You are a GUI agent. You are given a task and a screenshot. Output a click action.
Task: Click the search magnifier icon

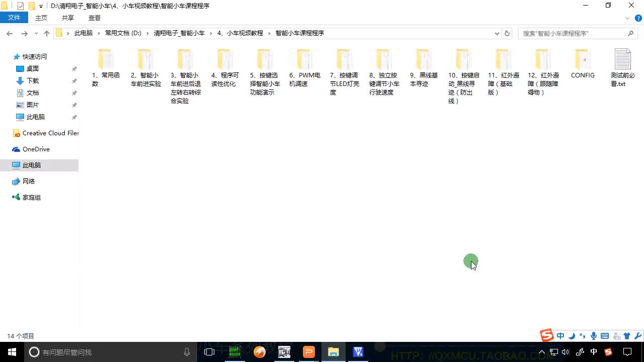pyautogui.click(x=630, y=33)
